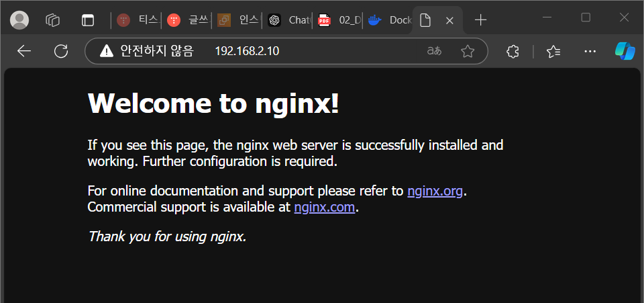Open the nginx.org link
This screenshot has height=303, width=644.
435,191
